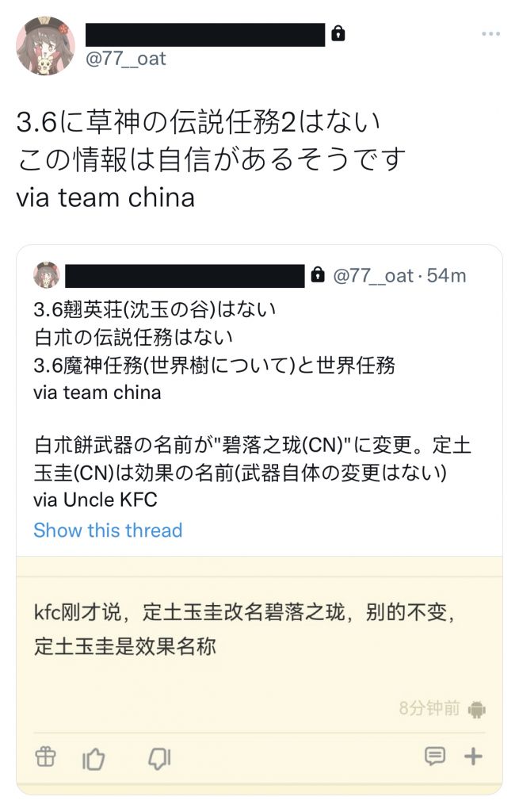The image size is (519, 812).
Task: Like the post with the thumbs up icon
Action: point(94,757)
